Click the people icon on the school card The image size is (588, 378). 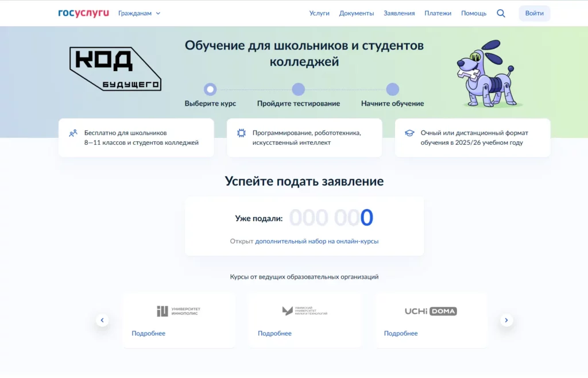73,133
